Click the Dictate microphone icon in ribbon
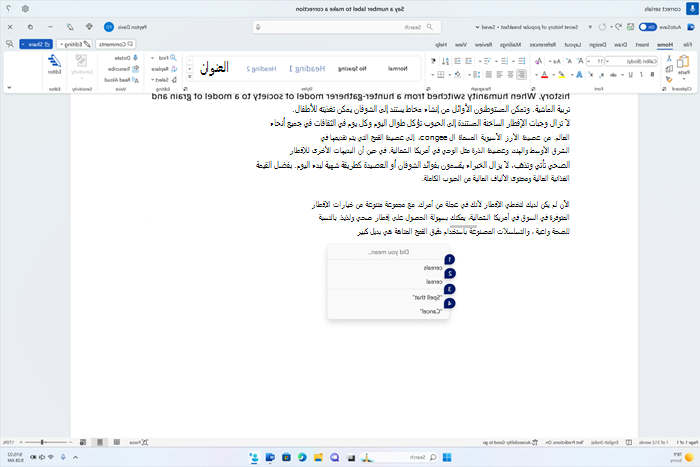The height and width of the screenshot is (467, 700). pos(135,58)
